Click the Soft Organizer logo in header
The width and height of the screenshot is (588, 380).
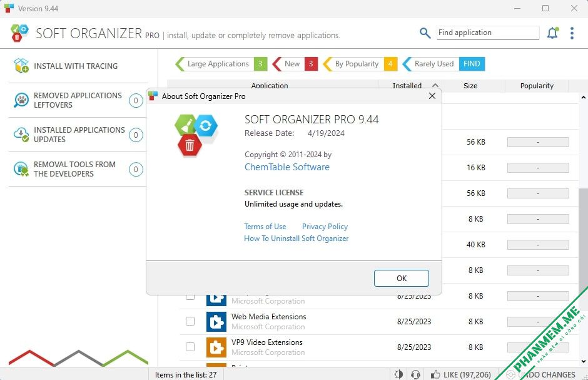[x=19, y=33]
